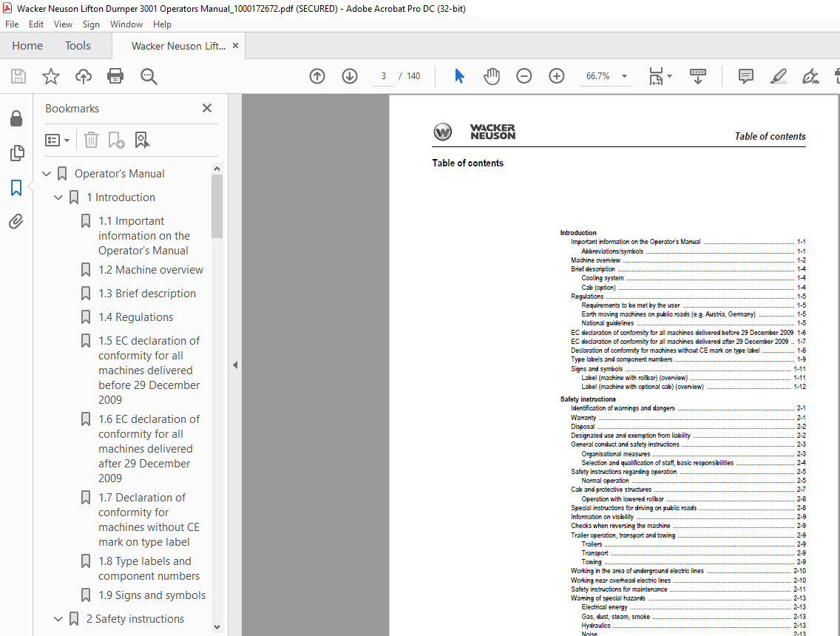Image resolution: width=840 pixels, height=636 pixels.
Task: Open zoom level dropdown
Action: click(624, 76)
